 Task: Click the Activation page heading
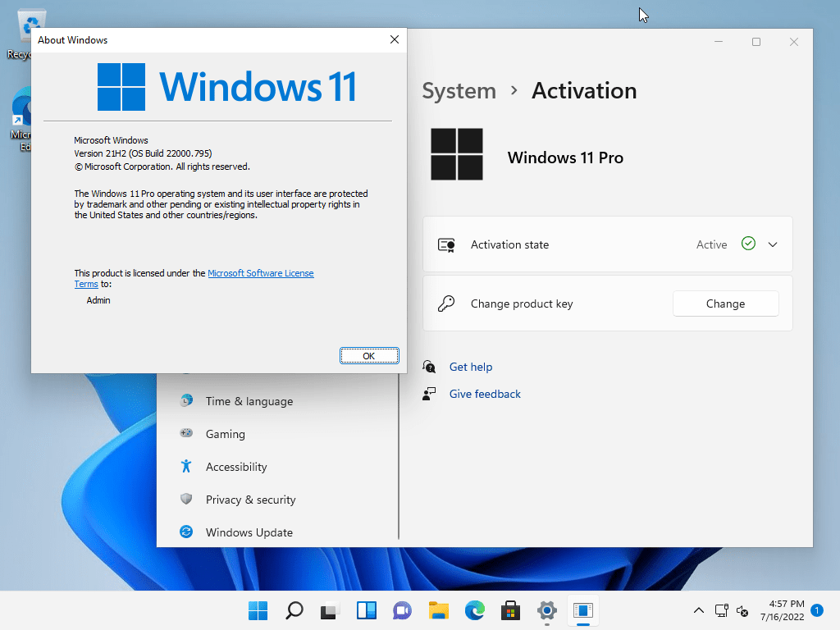coord(584,90)
